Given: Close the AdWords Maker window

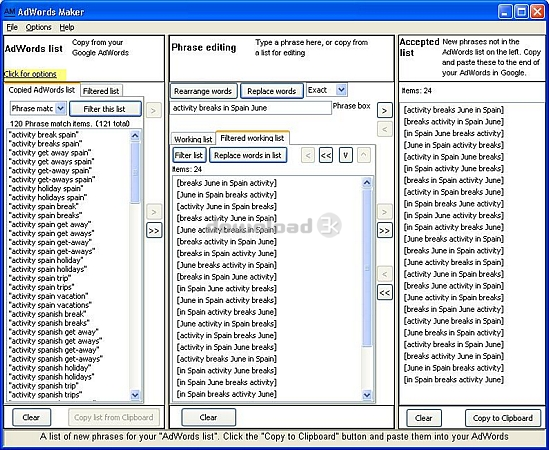Looking at the screenshot, I should point(537,12).
